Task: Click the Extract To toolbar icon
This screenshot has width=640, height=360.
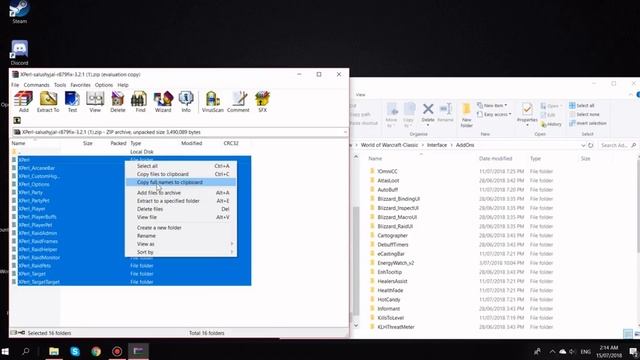Action: 48,102
